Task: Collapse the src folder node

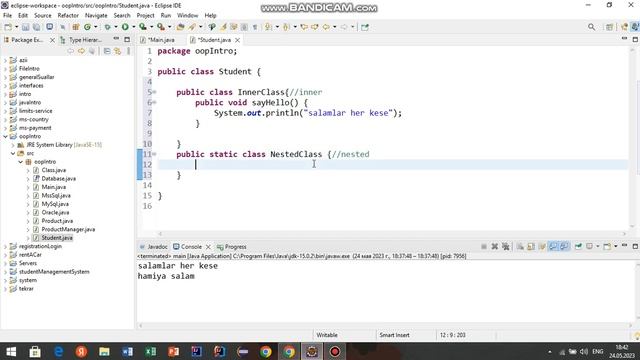Action: click(x=13, y=153)
